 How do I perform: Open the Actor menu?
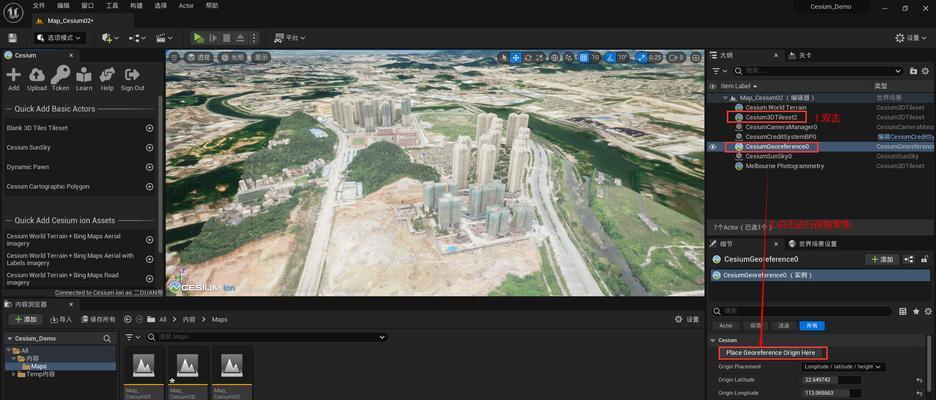point(186,5)
